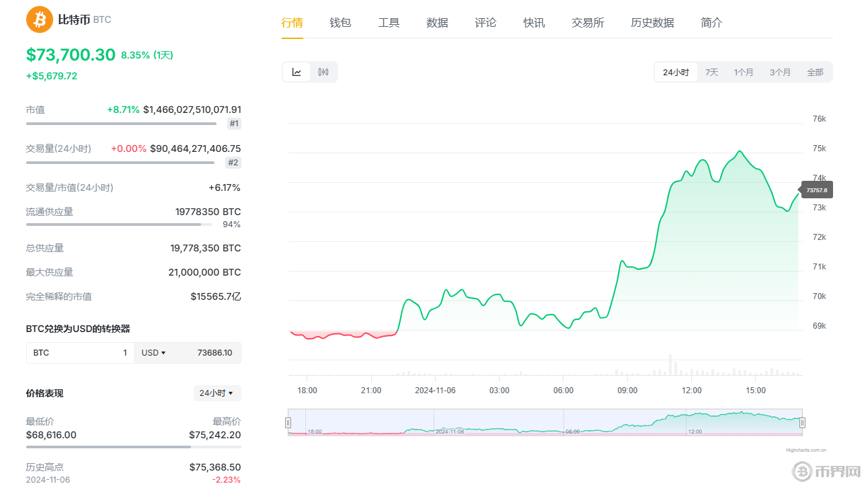This screenshot has width=868, height=490.
Task: Select the 7天 range option
Action: (x=711, y=71)
